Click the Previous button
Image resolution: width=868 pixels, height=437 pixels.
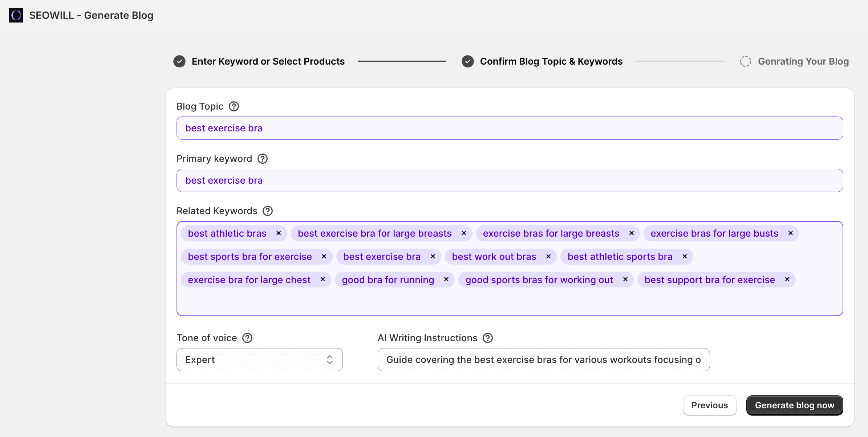click(x=709, y=405)
